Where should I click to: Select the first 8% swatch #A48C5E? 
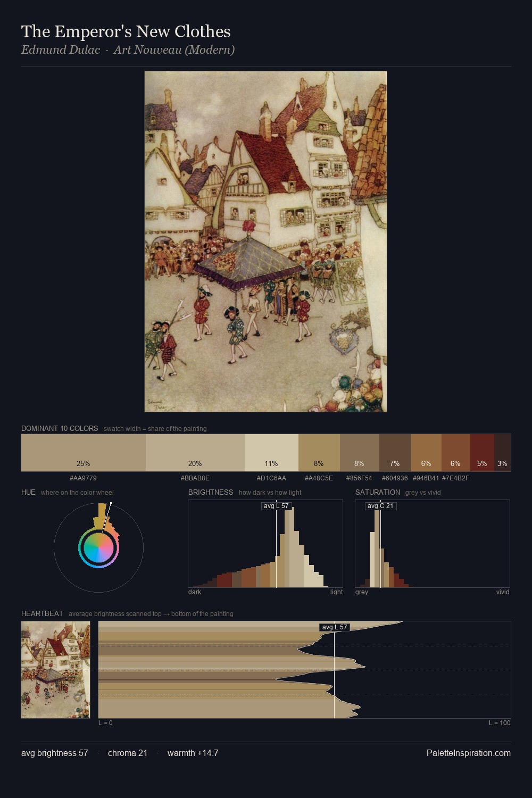(x=319, y=453)
